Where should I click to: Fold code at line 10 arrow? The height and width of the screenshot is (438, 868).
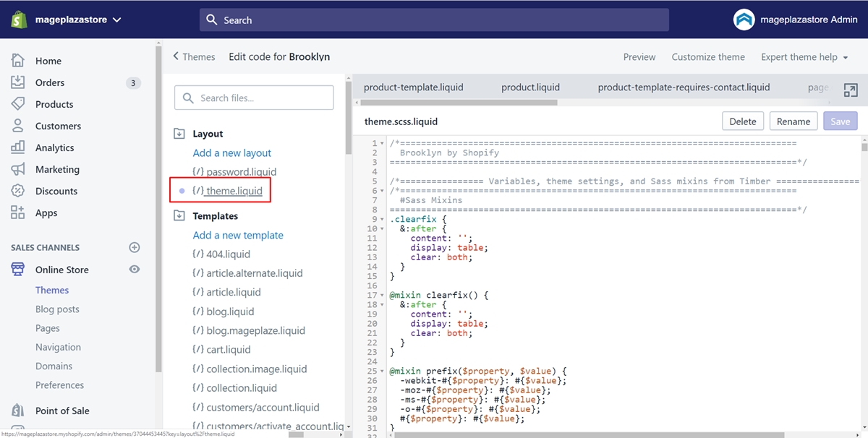381,228
